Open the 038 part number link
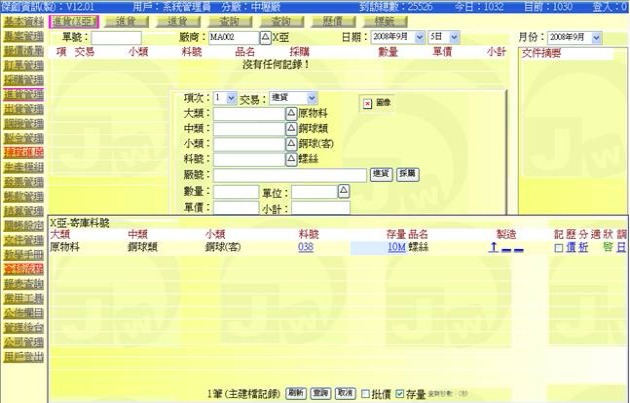The image size is (630, 403). tap(306, 247)
